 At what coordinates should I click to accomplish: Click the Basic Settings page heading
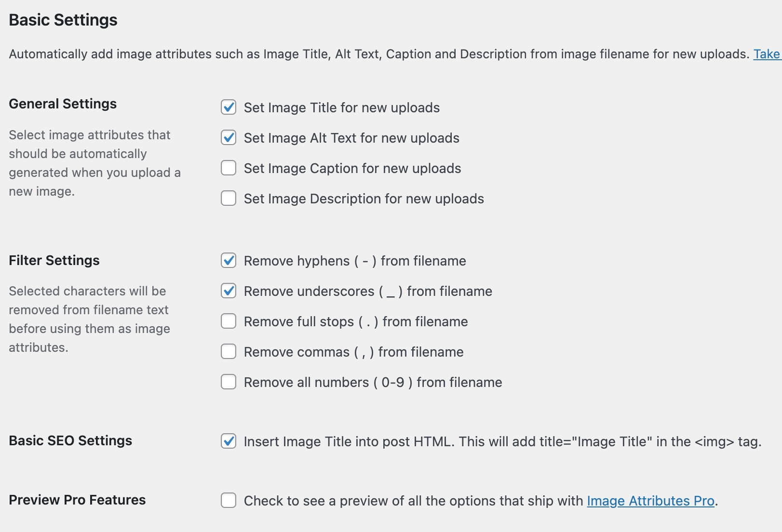pyautogui.click(x=63, y=20)
